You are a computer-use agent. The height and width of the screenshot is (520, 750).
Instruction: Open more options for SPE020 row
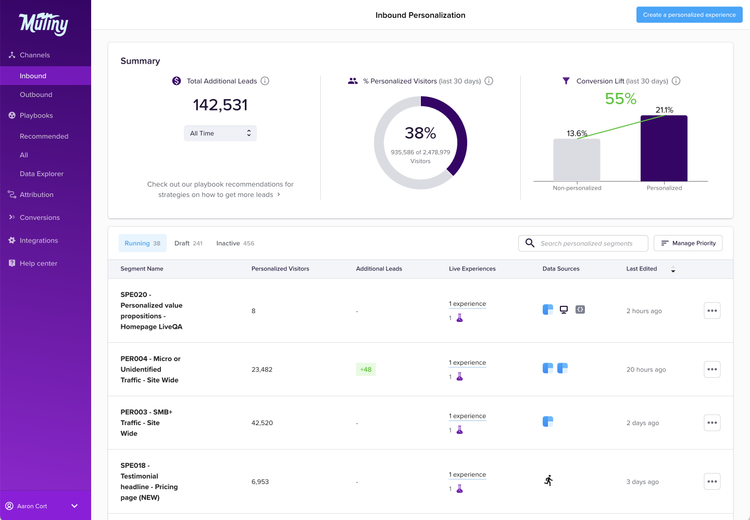point(712,310)
